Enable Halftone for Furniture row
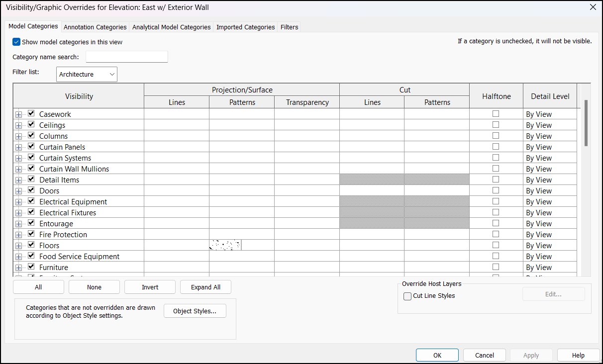Image resolution: width=603 pixels, height=364 pixels. tap(496, 267)
